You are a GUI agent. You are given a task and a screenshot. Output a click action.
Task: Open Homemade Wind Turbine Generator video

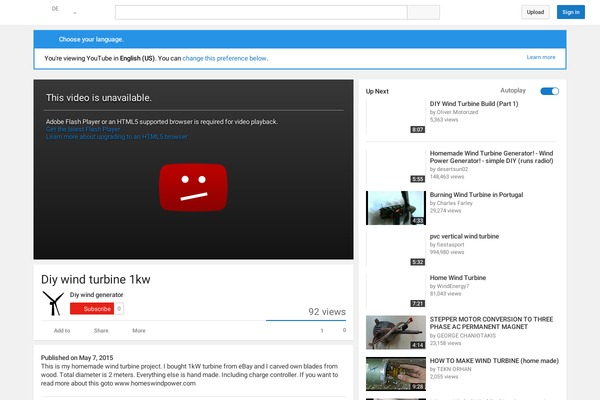point(491,157)
